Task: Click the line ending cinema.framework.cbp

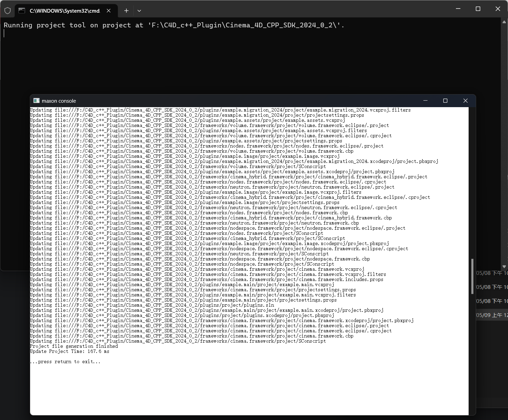Action: click(x=192, y=336)
